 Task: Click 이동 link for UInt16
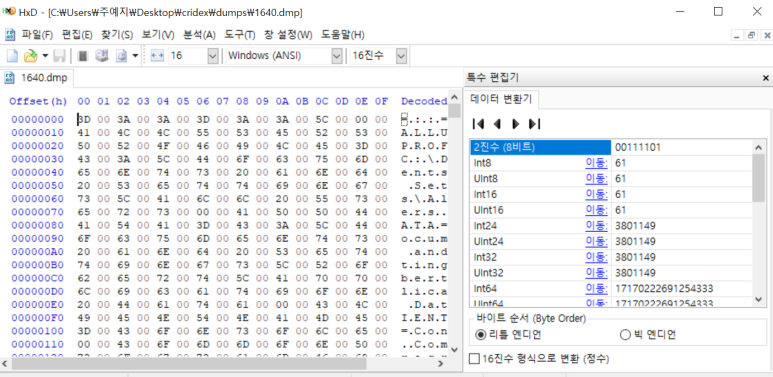point(596,210)
